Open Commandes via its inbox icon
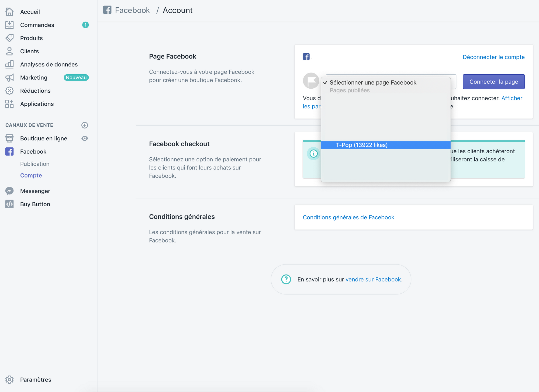Screen dimensions: 539x392 pos(9,25)
